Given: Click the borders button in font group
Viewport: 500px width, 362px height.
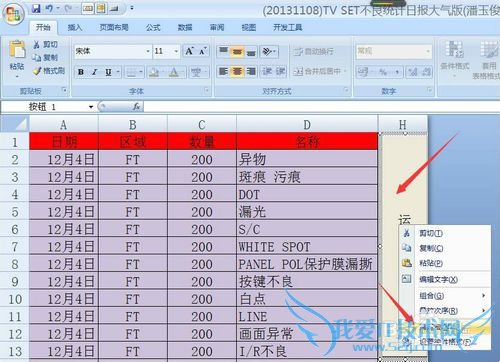Looking at the screenshot, I should 132,72.
